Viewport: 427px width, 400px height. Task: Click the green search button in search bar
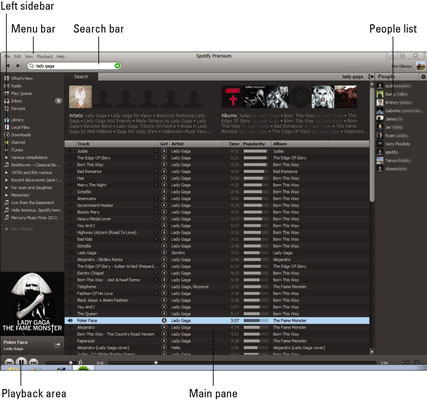tap(117, 66)
